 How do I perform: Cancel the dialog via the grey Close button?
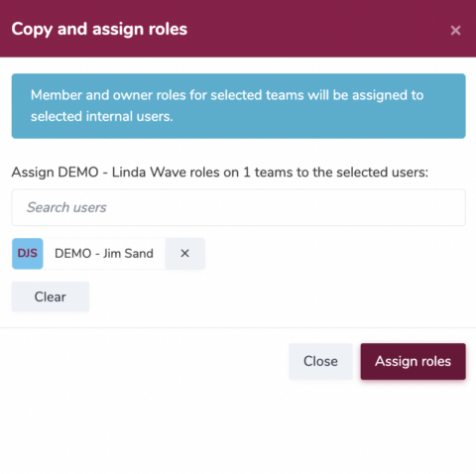320,361
